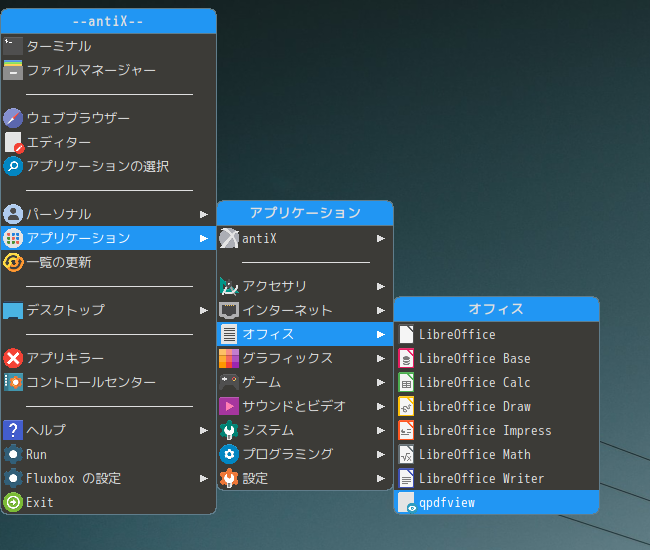Click the LibreOffice Base icon
Image resolution: width=650 pixels, height=550 pixels.
click(406, 359)
